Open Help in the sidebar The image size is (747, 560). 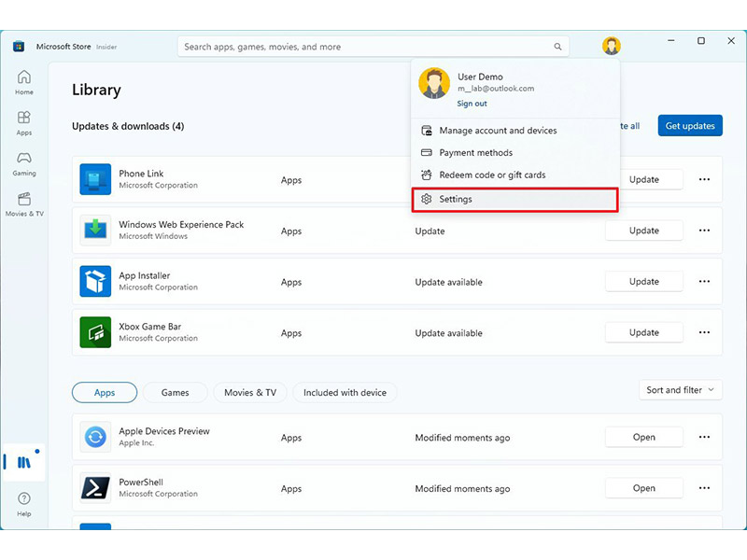click(x=24, y=504)
